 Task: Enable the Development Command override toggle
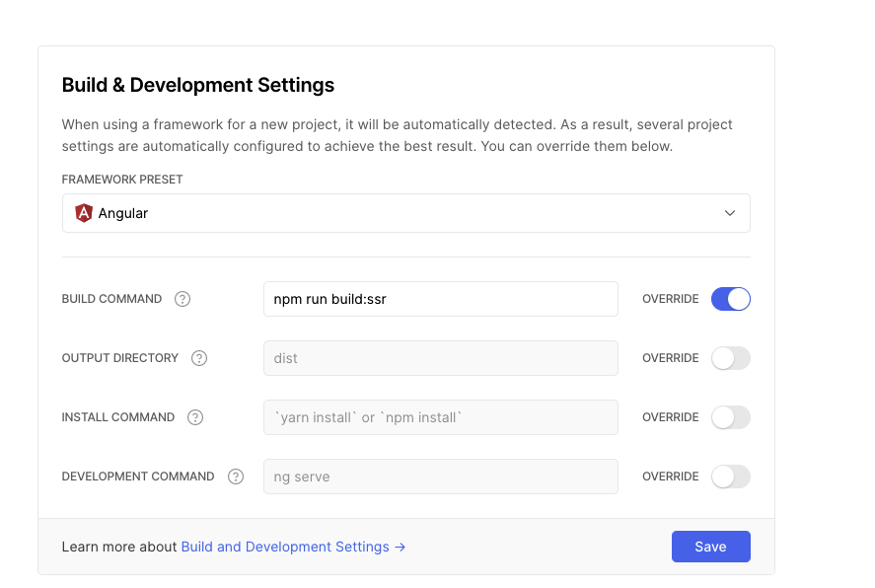click(x=730, y=477)
